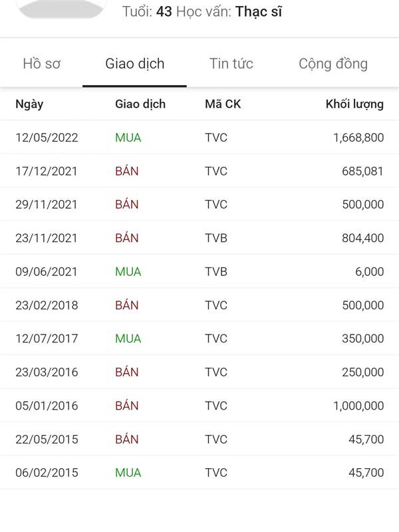Open the 23/02/2018 BÁN TVC row

click(x=199, y=305)
